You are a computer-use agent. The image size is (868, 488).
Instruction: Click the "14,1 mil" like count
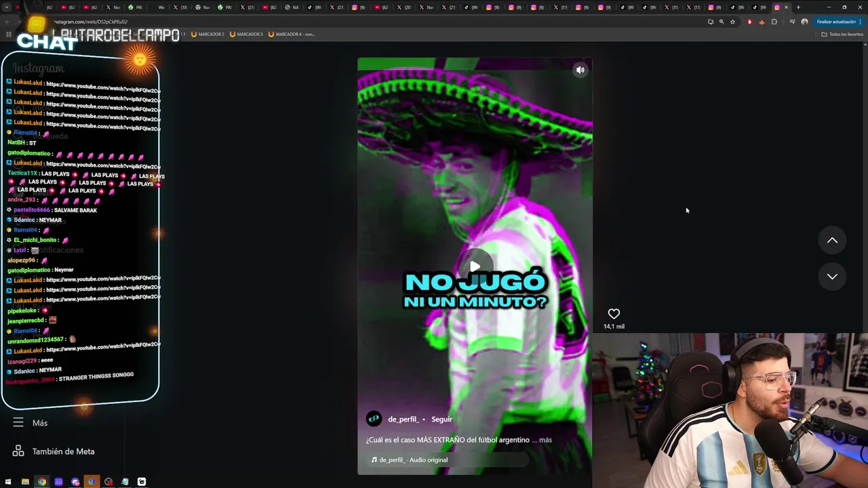pyautogui.click(x=614, y=327)
